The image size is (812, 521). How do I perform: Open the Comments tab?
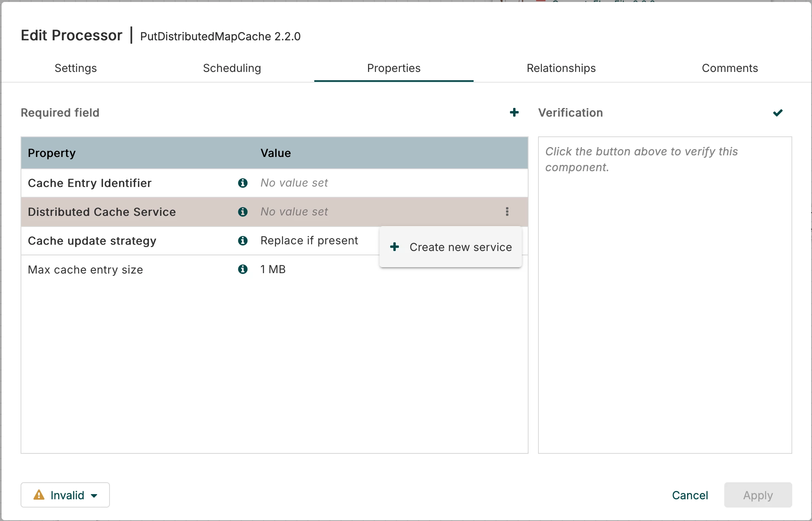tap(730, 68)
